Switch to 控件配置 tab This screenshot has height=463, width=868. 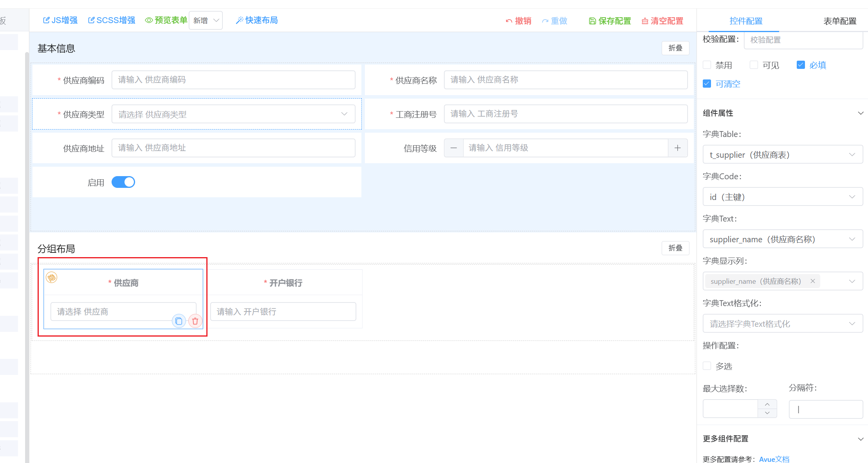click(746, 21)
